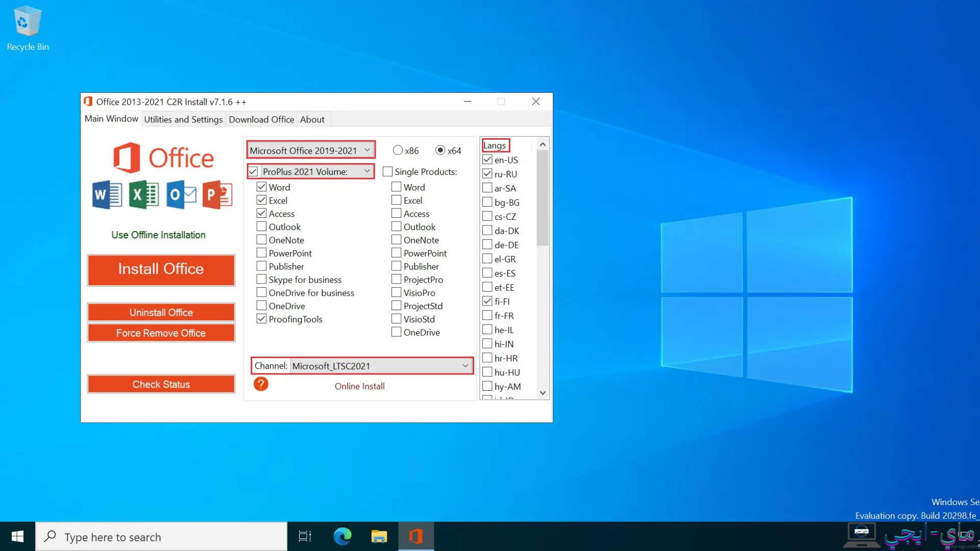Click the language list scroll-down arrow
Image resolution: width=980 pixels, height=551 pixels.
[x=543, y=393]
